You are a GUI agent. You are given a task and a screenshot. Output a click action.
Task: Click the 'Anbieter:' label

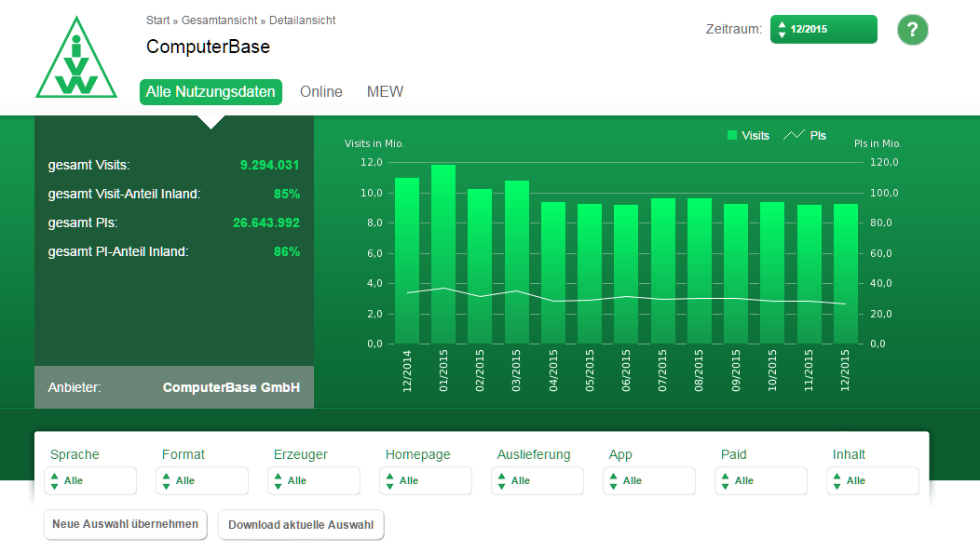pos(75,387)
